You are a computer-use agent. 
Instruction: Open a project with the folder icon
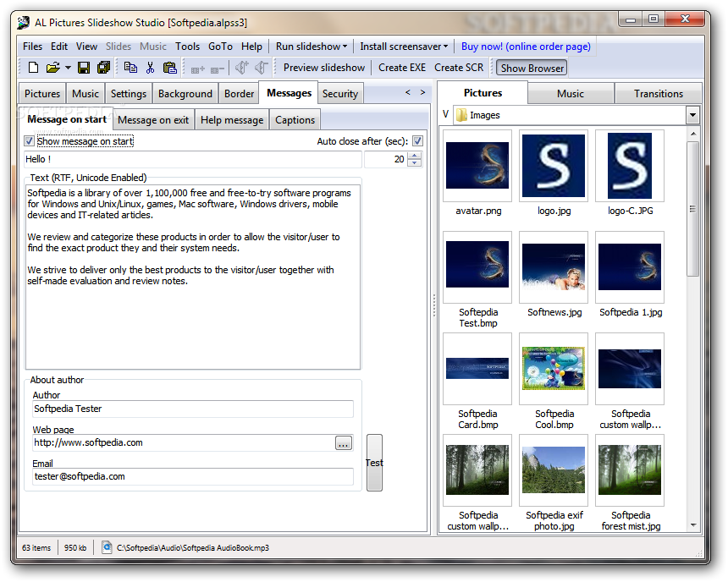53,68
